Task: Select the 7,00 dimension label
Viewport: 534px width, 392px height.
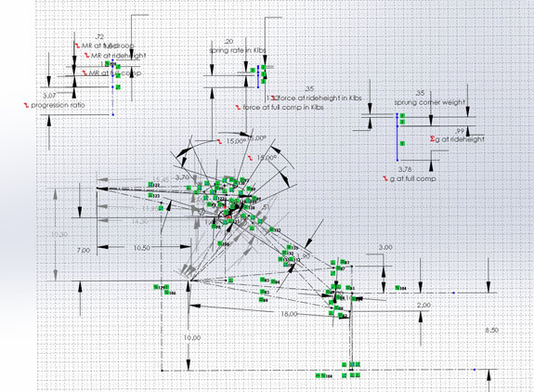Action: [84, 250]
